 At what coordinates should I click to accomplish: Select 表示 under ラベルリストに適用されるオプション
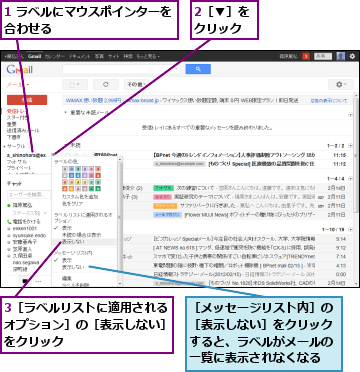tap(67, 228)
